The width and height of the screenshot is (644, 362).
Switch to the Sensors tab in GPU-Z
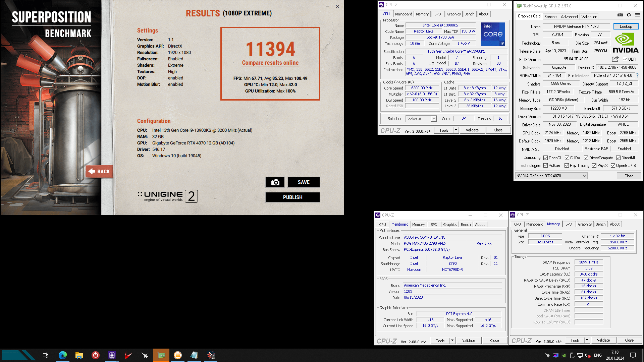pos(550,17)
